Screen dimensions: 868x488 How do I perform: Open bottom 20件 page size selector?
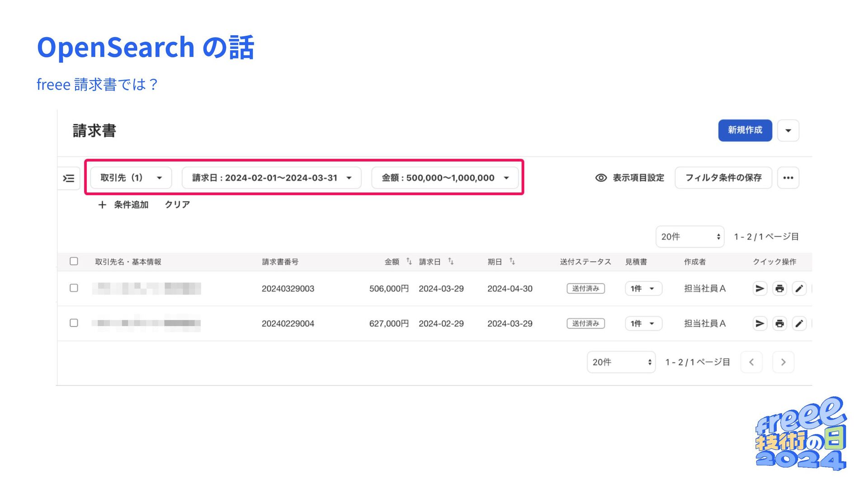click(x=621, y=362)
